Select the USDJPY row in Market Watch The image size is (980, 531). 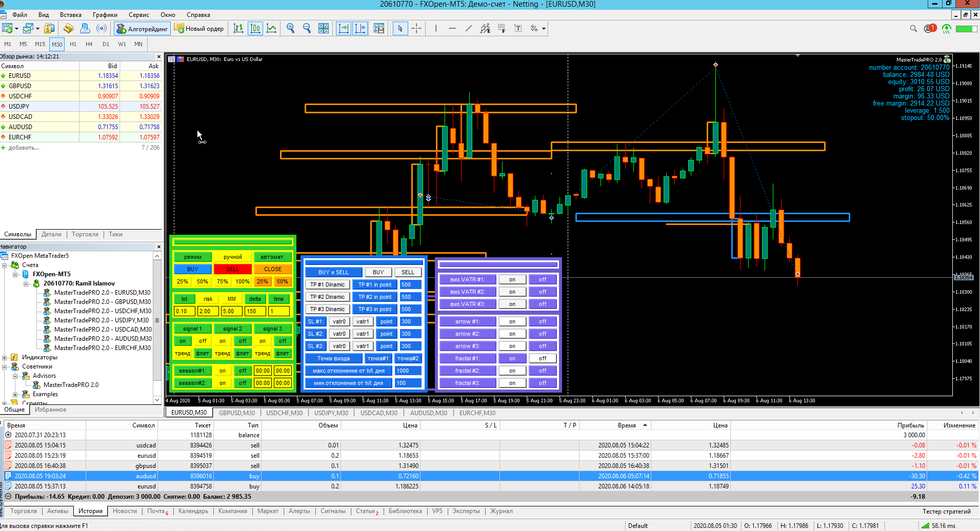[x=81, y=107]
